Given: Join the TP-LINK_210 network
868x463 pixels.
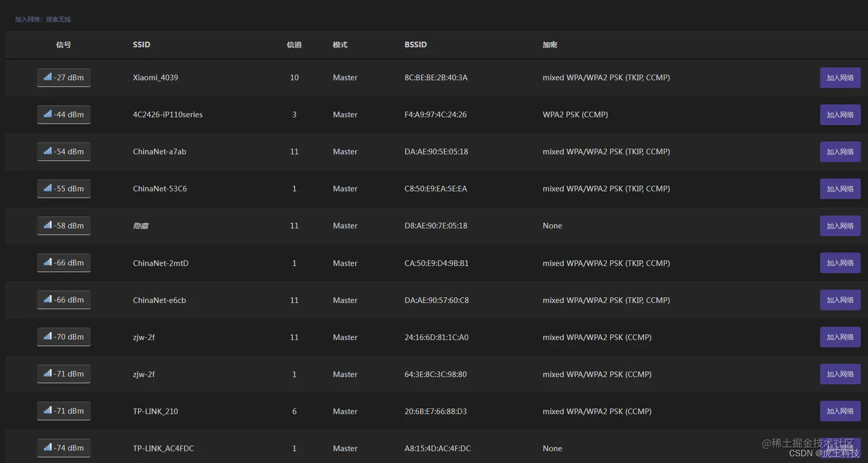Looking at the screenshot, I should [840, 411].
